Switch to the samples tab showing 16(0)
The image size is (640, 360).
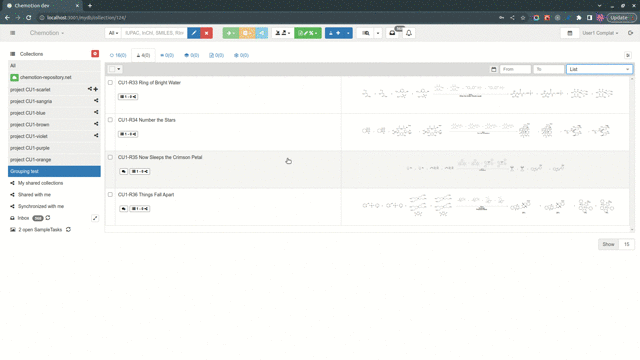[x=118, y=55]
